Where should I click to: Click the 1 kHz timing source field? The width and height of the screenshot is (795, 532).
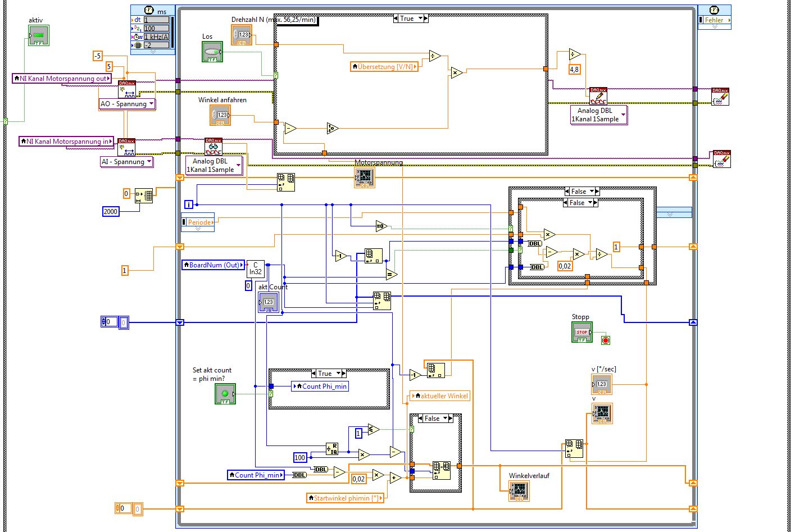[156, 37]
